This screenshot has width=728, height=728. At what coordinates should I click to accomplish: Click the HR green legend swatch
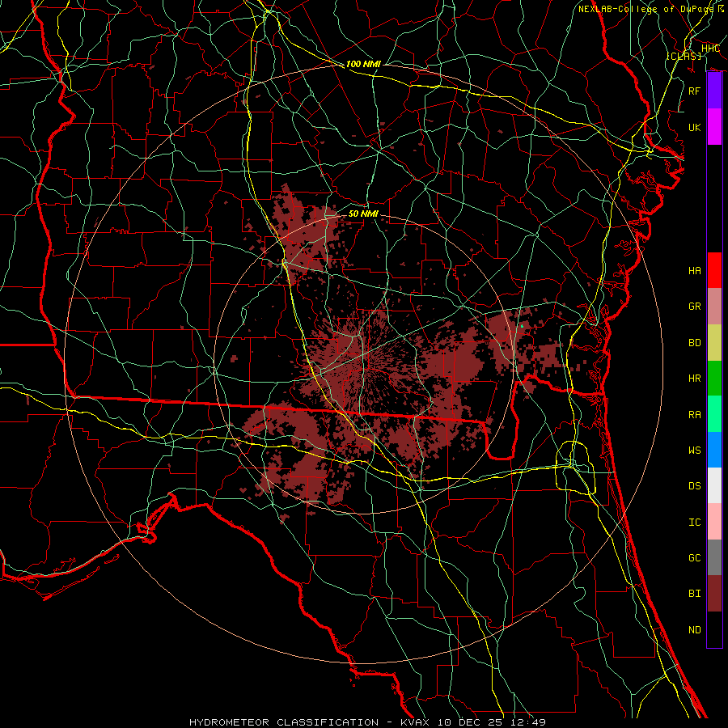(x=714, y=379)
